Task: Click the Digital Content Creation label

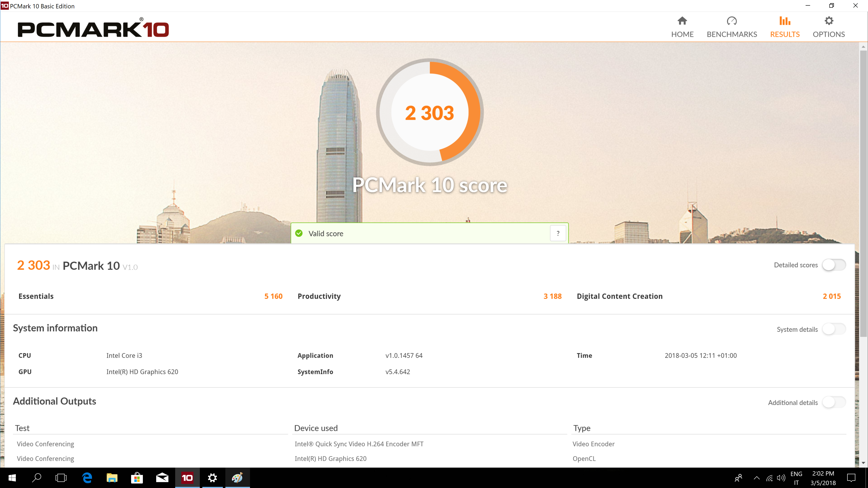Action: tap(619, 296)
